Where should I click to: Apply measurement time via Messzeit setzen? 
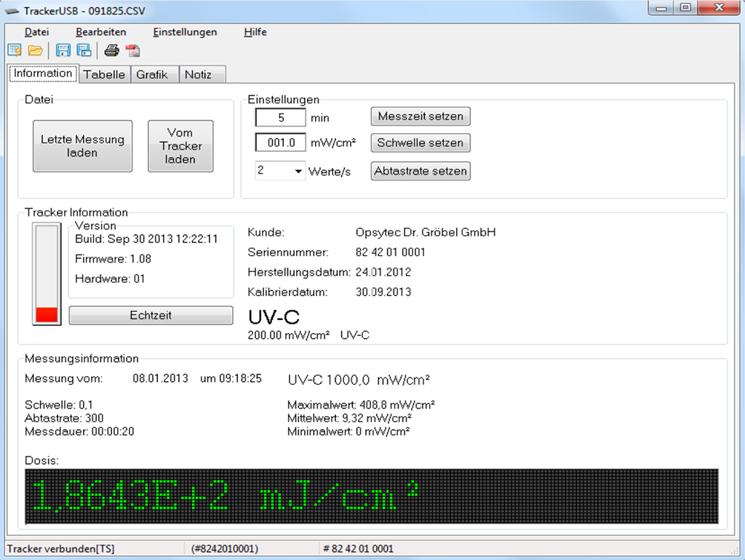click(x=421, y=116)
